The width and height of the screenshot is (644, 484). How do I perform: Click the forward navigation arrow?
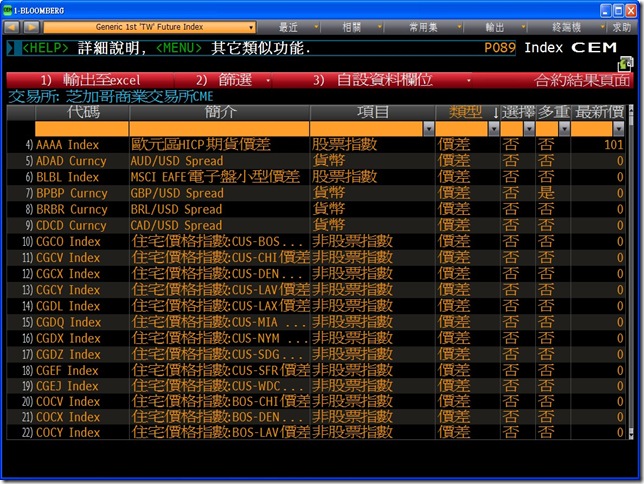(x=31, y=27)
